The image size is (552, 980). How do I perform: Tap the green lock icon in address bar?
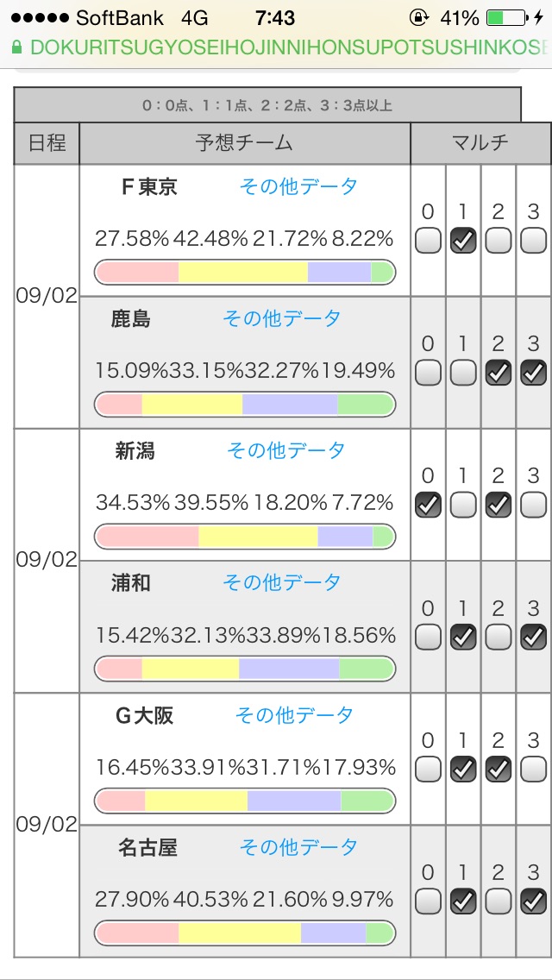click(x=16, y=47)
